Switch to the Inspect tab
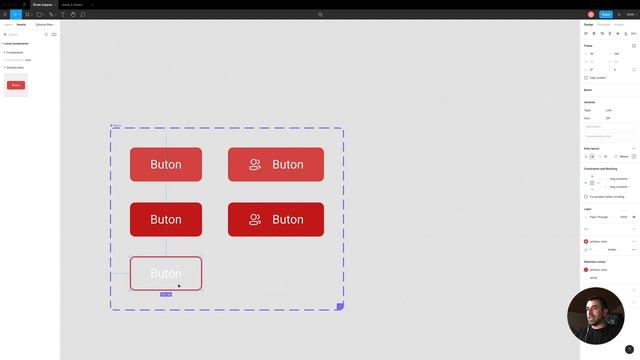The image size is (640, 360). [x=619, y=24]
